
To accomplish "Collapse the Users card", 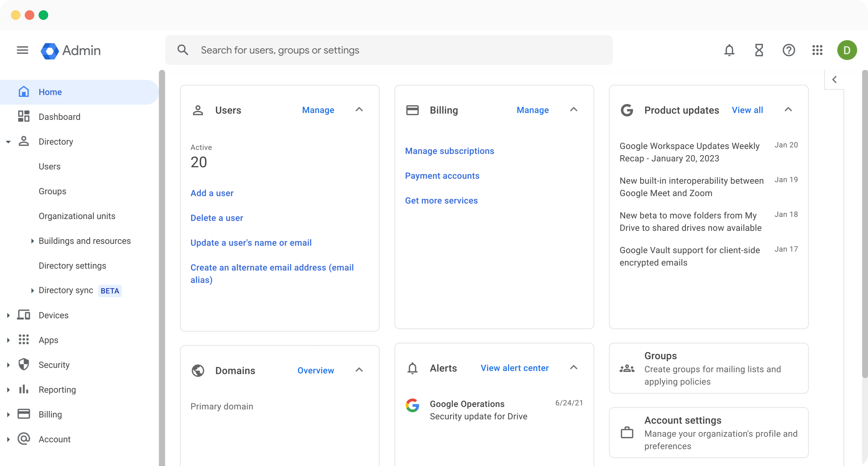I will pyautogui.click(x=359, y=109).
